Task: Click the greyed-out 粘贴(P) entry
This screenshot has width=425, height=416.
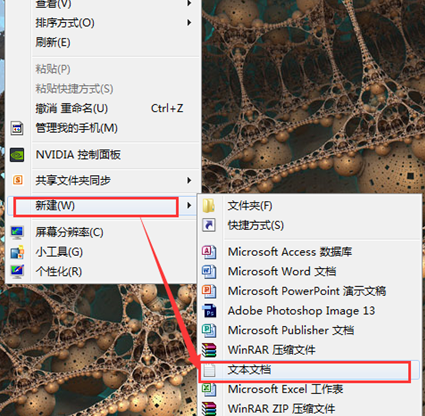Action: coord(53,69)
